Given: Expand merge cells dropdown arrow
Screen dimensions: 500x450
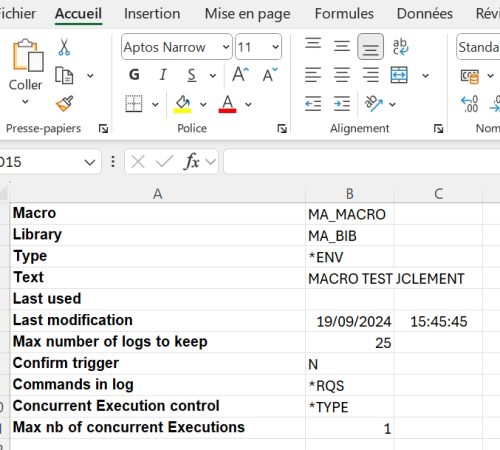Looking at the screenshot, I should click(x=425, y=76).
